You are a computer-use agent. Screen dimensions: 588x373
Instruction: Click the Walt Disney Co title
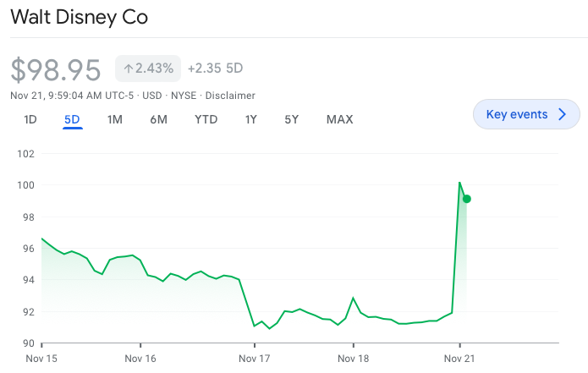pyautogui.click(x=80, y=17)
